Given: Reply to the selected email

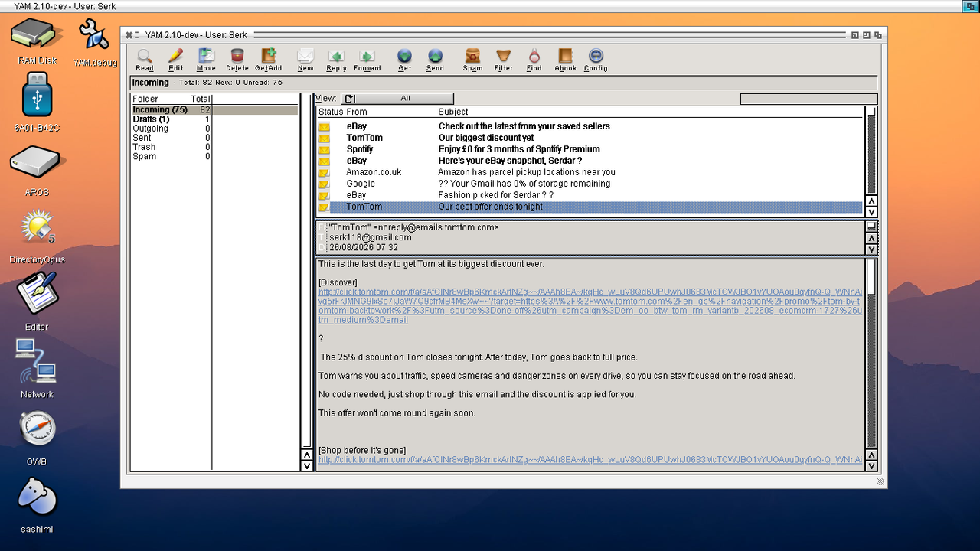Looking at the screenshot, I should point(336,60).
